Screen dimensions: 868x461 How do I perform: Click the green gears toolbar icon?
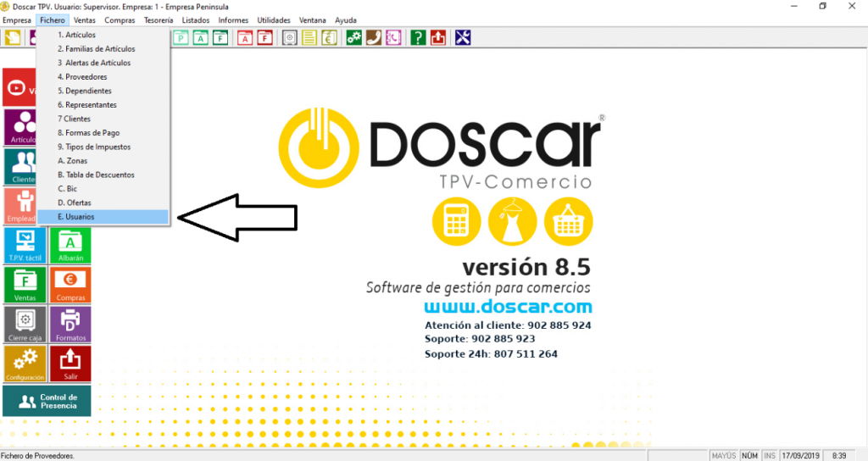click(x=353, y=37)
